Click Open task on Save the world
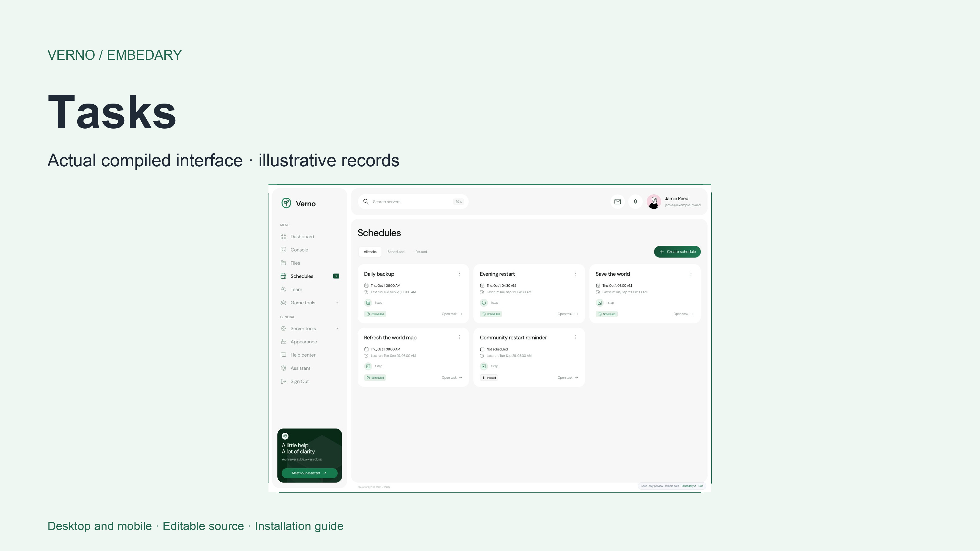The width and height of the screenshot is (980, 551). point(684,314)
